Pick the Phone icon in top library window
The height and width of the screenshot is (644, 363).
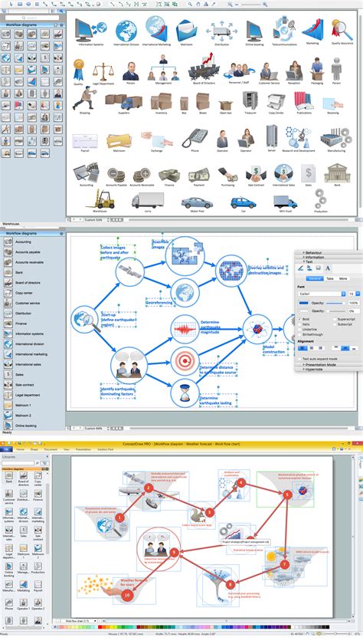(195, 138)
